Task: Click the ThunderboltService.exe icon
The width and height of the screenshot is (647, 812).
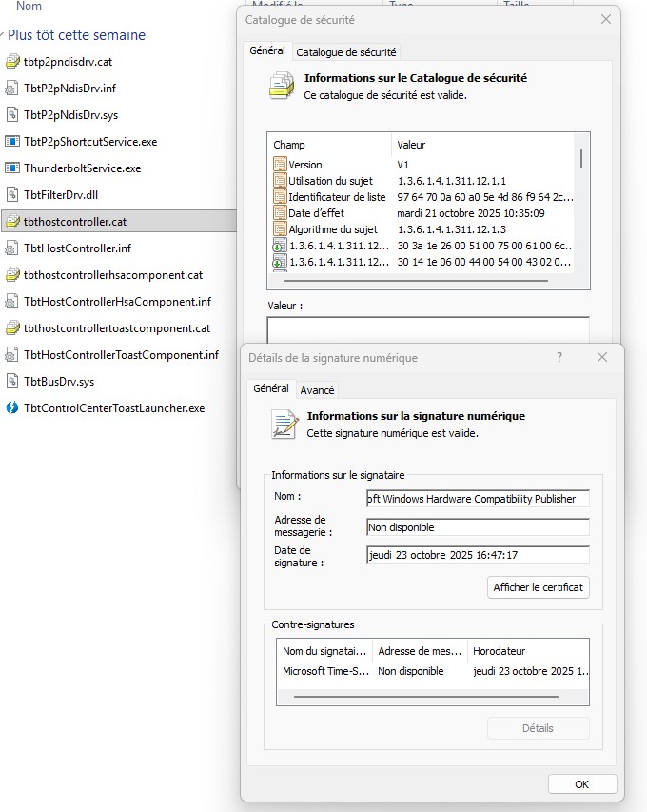Action: 12,168
